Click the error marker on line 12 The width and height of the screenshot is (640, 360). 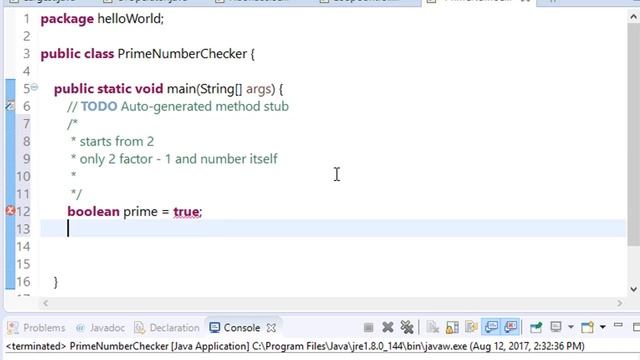click(10, 211)
